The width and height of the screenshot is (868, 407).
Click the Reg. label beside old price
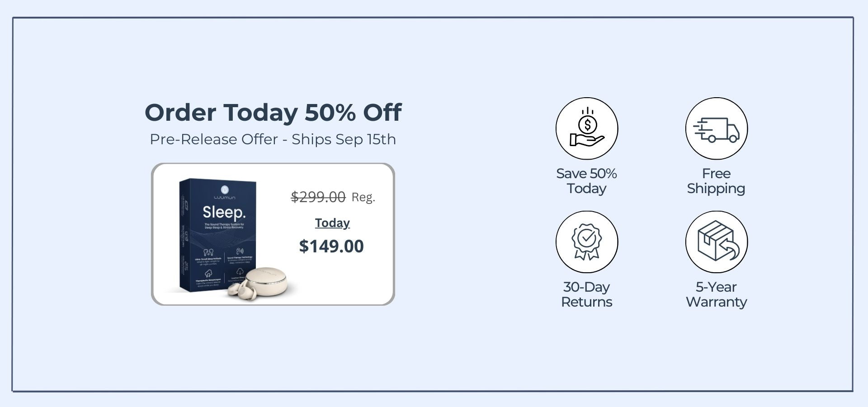363,197
